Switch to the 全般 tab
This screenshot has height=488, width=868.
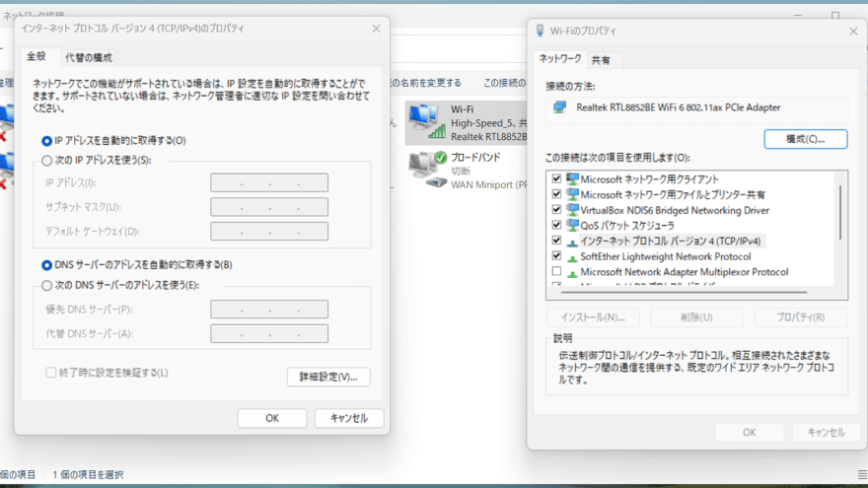coord(36,56)
